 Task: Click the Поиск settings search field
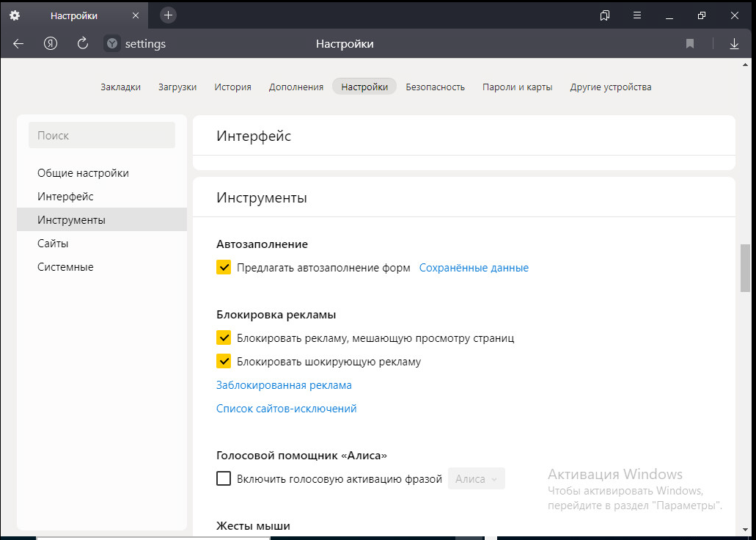click(x=102, y=136)
